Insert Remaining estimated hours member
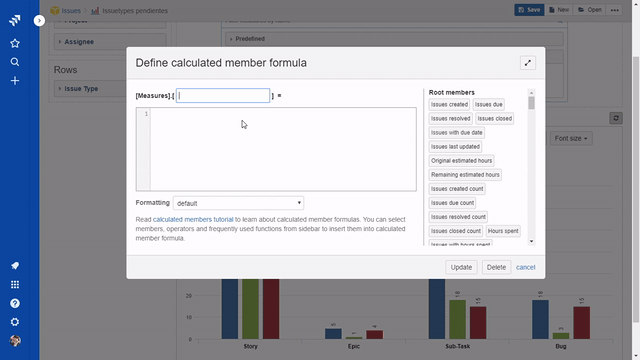 tap(465, 175)
